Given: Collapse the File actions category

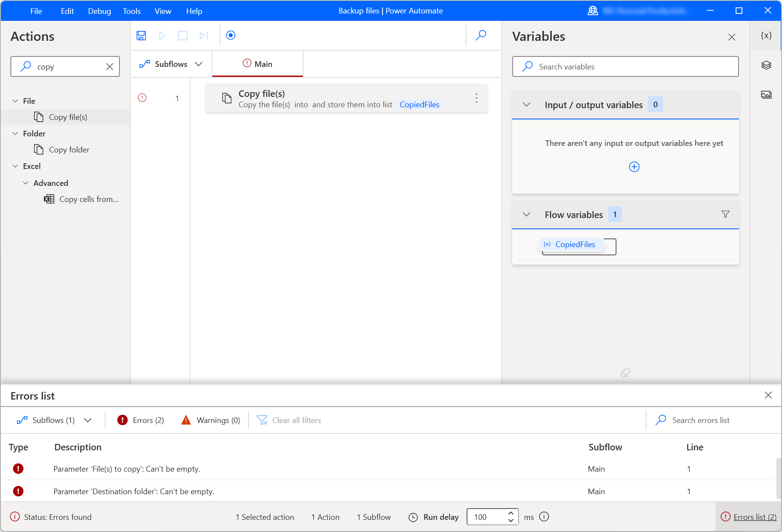Looking at the screenshot, I should (15, 100).
